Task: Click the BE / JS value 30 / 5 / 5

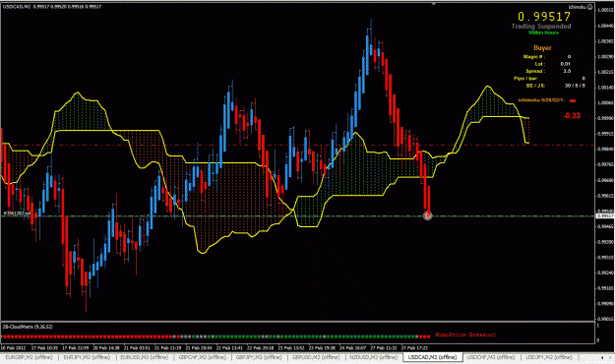Action: 575,86
